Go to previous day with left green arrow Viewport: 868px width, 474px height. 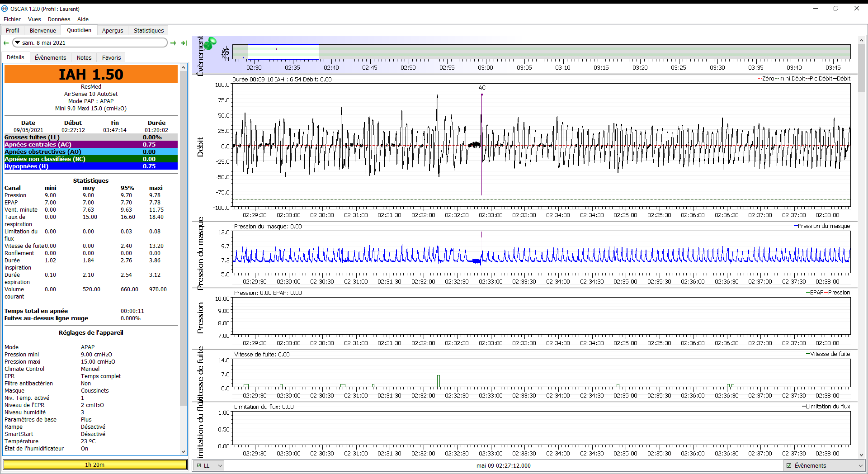pos(6,43)
